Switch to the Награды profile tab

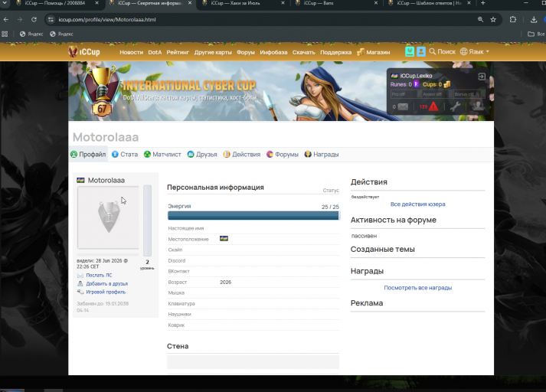[322, 154]
